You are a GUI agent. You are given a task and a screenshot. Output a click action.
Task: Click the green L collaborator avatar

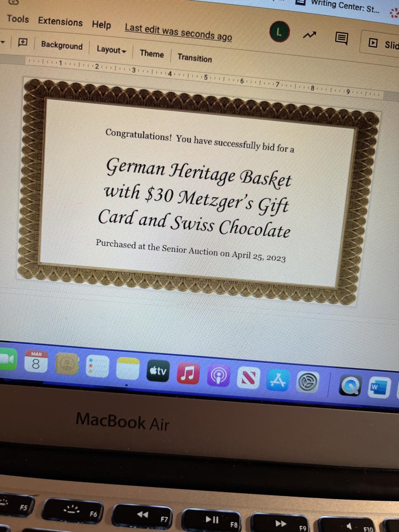tap(279, 32)
